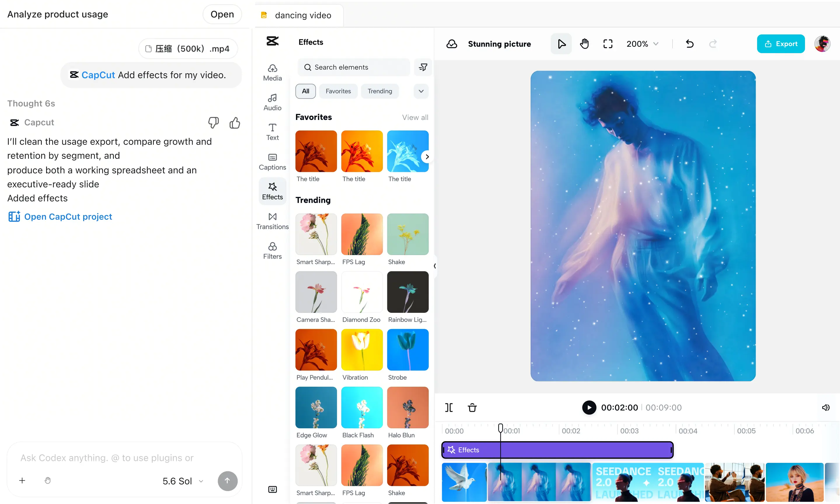Click the purple Effects track on timeline
Viewport: 840px width, 504px height.
(x=557, y=449)
